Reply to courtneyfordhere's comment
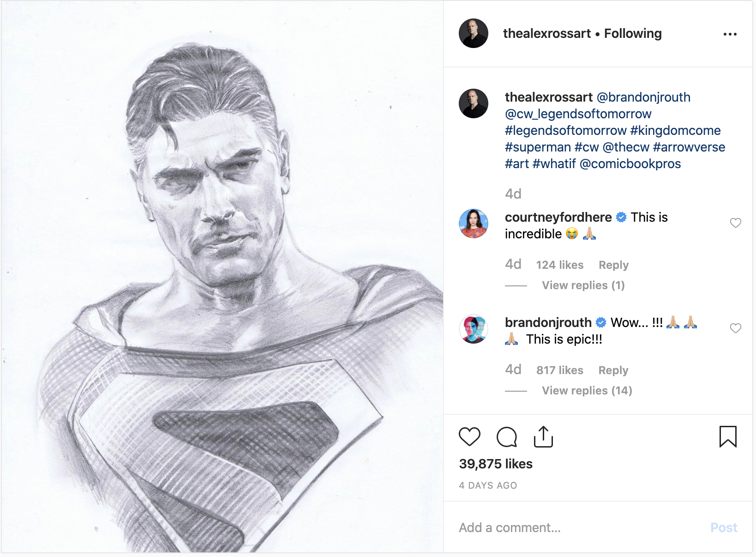 coord(613,265)
